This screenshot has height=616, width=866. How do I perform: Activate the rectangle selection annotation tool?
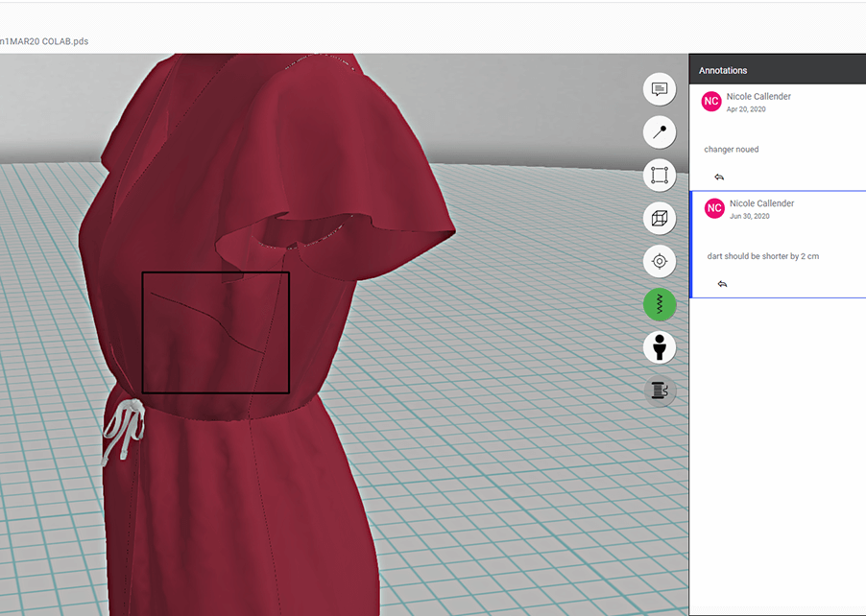point(660,176)
